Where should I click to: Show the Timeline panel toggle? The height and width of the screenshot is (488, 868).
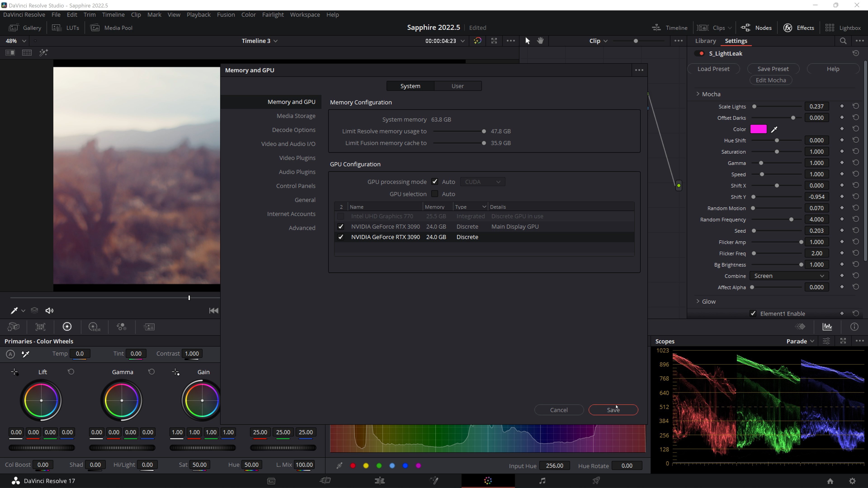tap(670, 28)
